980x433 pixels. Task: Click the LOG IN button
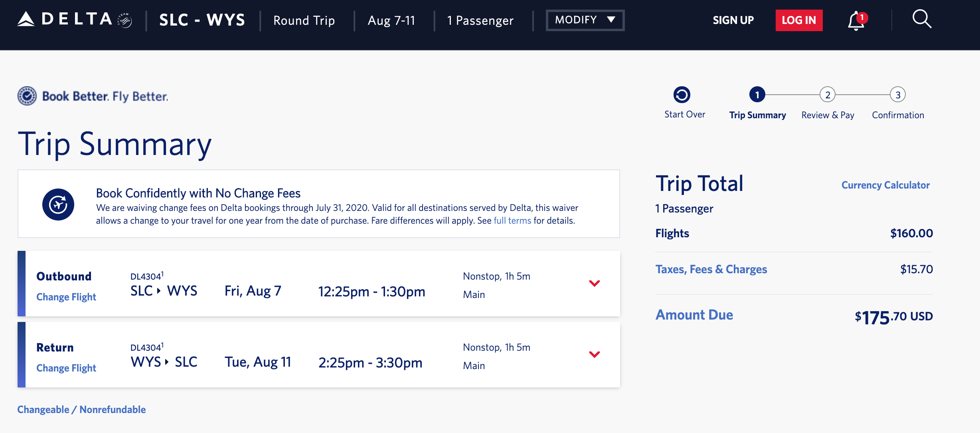pos(799,20)
